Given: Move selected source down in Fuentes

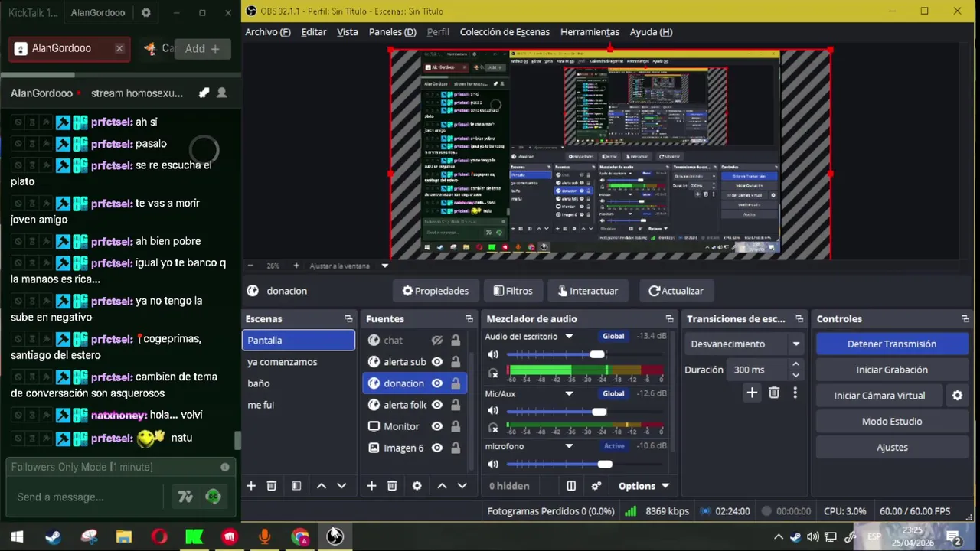Looking at the screenshot, I should pos(462,486).
